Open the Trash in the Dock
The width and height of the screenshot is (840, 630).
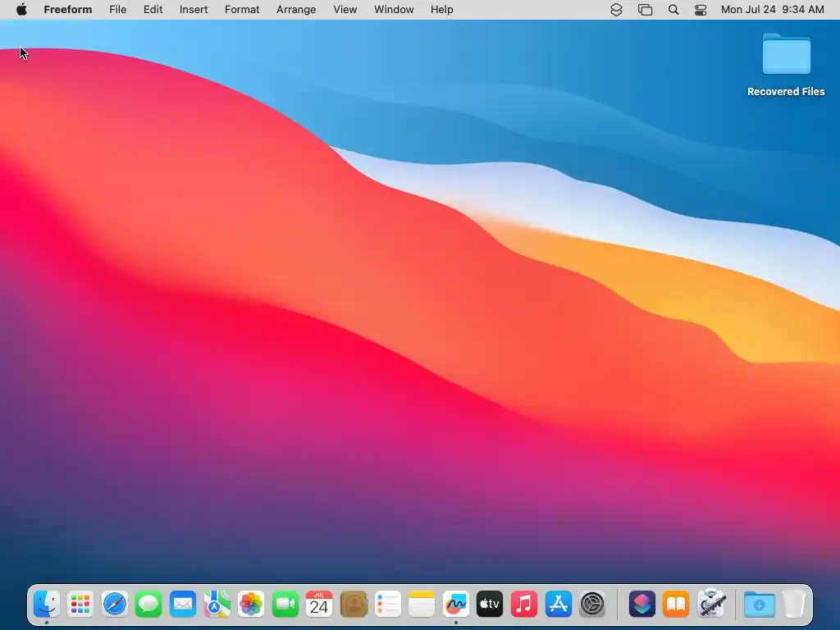[794, 605]
